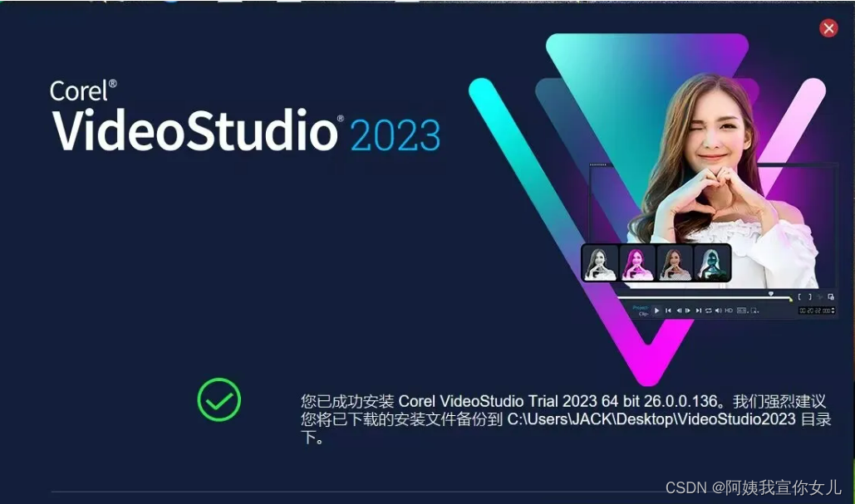Click the scrubber handle on preview slider

click(x=771, y=294)
